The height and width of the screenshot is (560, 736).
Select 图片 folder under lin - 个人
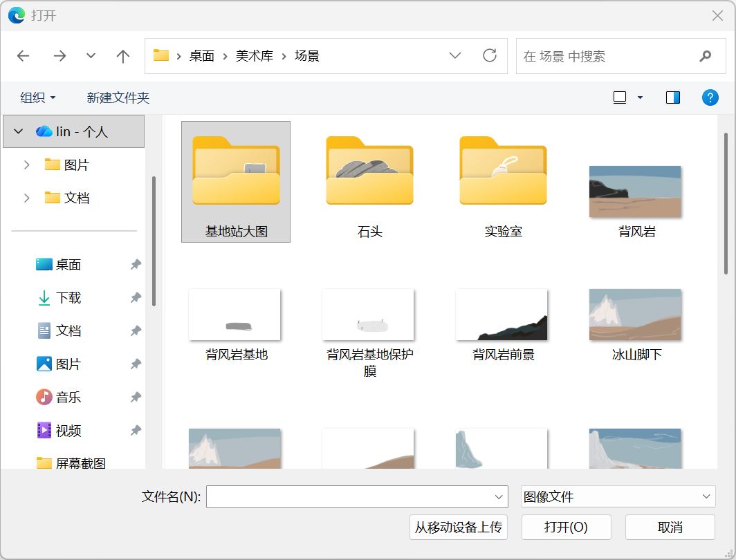click(x=67, y=165)
